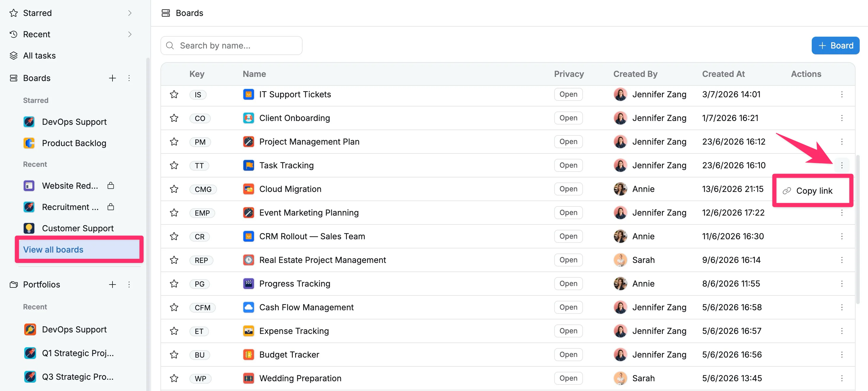Expand the Recent sidebar section chevron

tap(130, 34)
